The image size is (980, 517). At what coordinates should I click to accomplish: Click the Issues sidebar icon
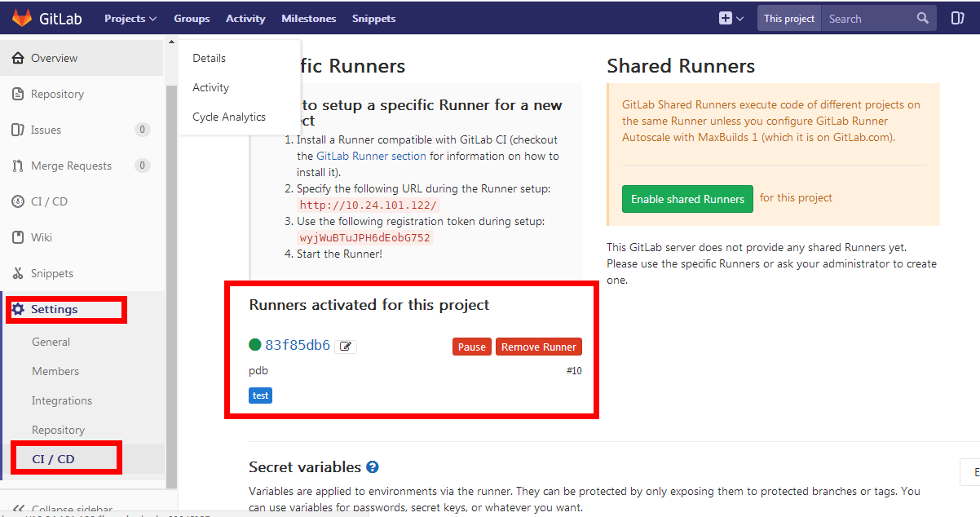pyautogui.click(x=18, y=130)
